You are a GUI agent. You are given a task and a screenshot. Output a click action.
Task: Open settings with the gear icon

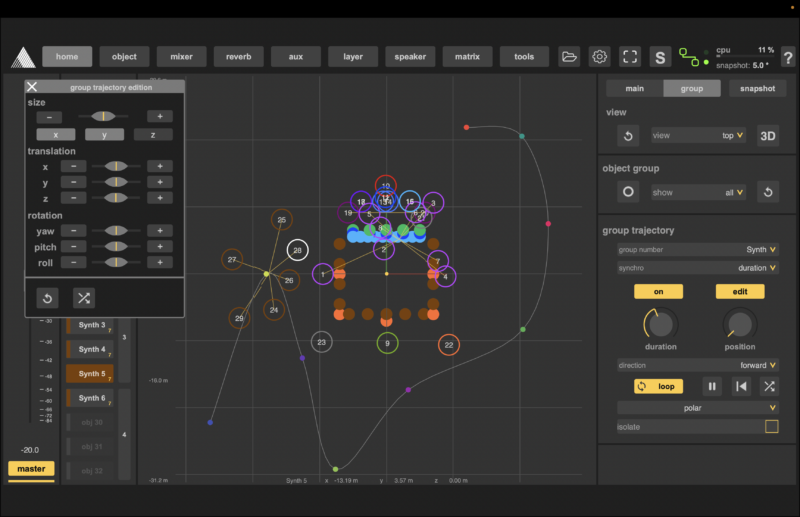pyautogui.click(x=599, y=57)
